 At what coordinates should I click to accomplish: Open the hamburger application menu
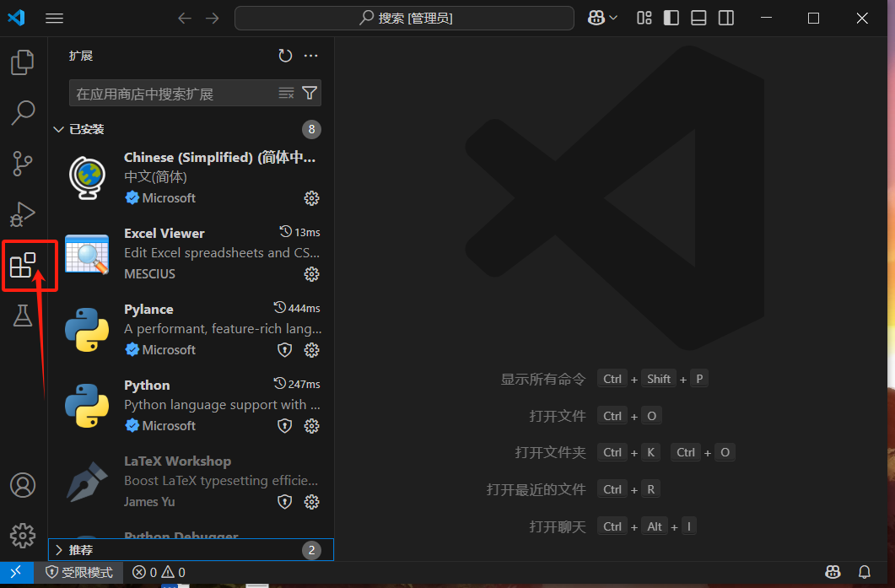(54, 19)
